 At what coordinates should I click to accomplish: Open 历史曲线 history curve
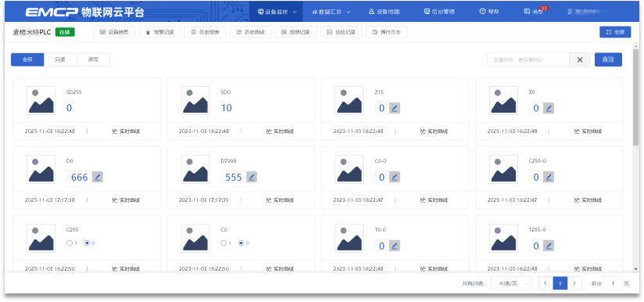250,32
